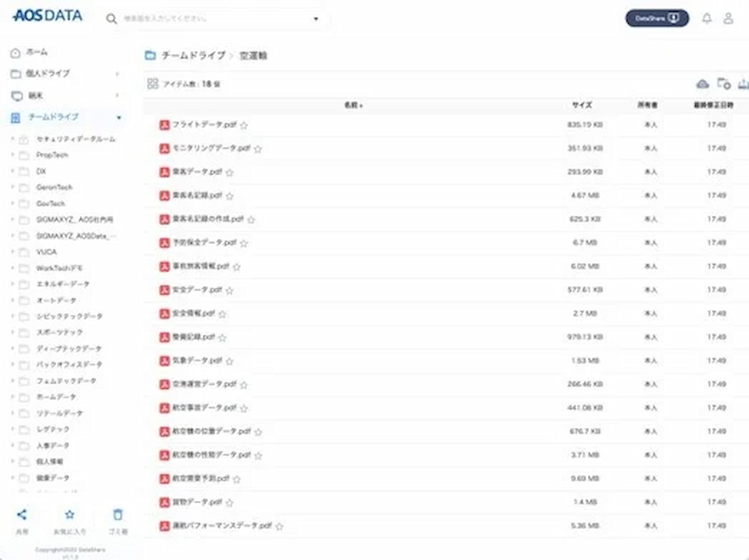The height and width of the screenshot is (560, 749).
Task: Expand the DX folder arrow
Action: [x=13, y=172]
